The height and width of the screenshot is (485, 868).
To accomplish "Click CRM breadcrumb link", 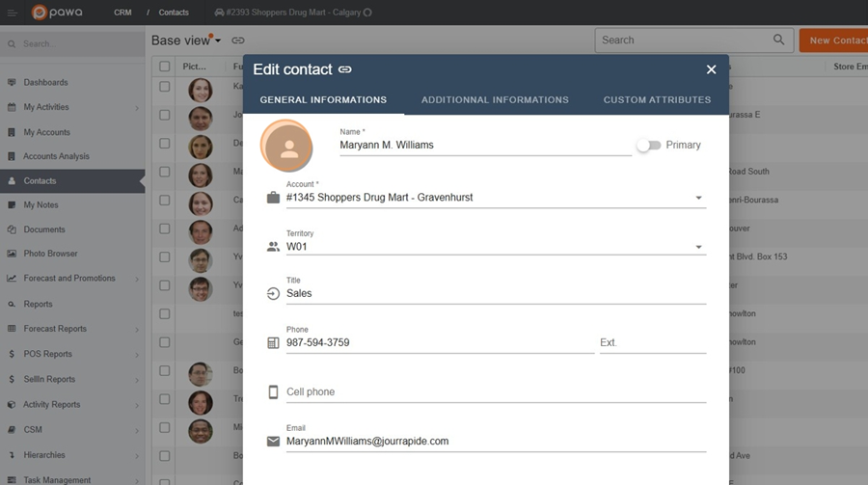I will [x=122, y=13].
